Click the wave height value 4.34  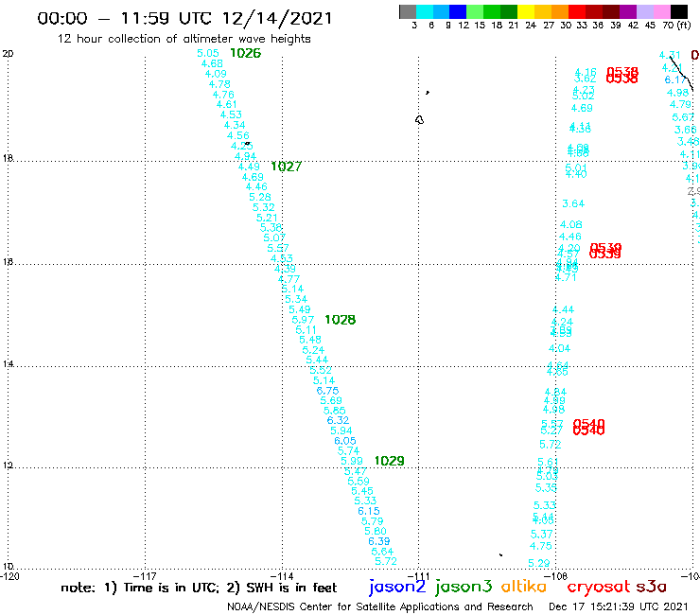(235, 125)
